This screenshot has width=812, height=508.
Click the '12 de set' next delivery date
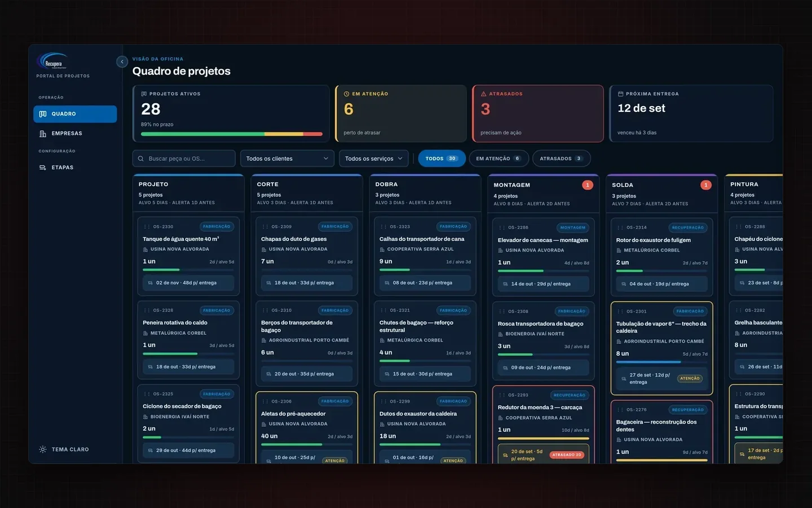tap(642, 108)
